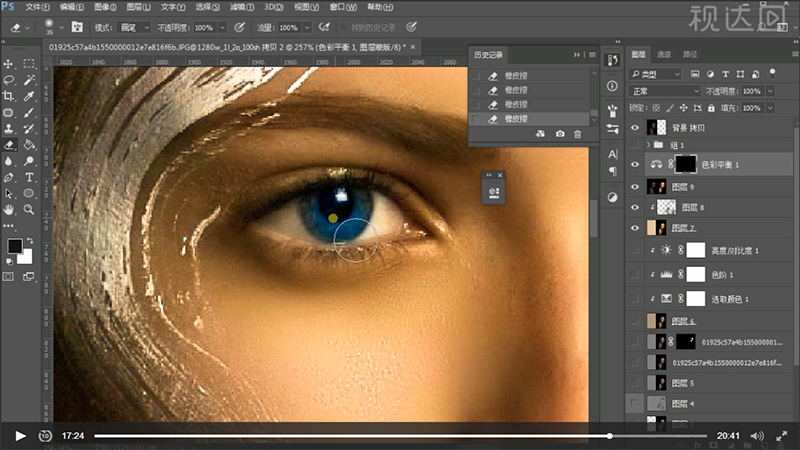800x450 pixels.
Task: Rewind video ten seconds button
Action: tap(45, 436)
